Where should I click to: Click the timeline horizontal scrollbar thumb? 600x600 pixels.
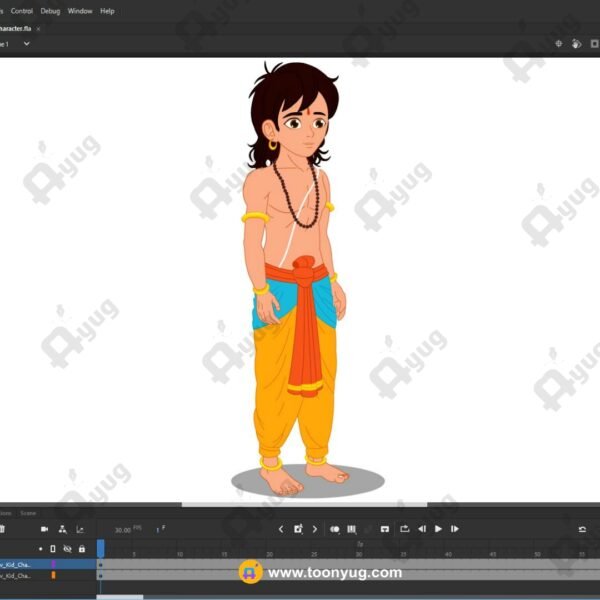120,597
